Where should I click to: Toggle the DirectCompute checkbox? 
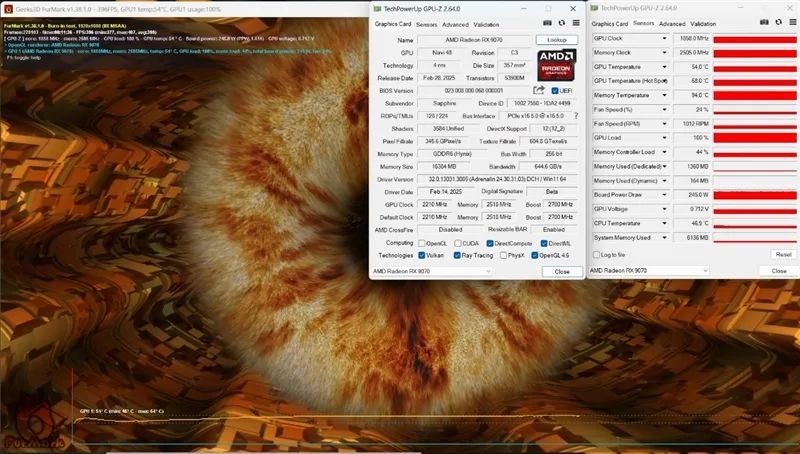490,243
